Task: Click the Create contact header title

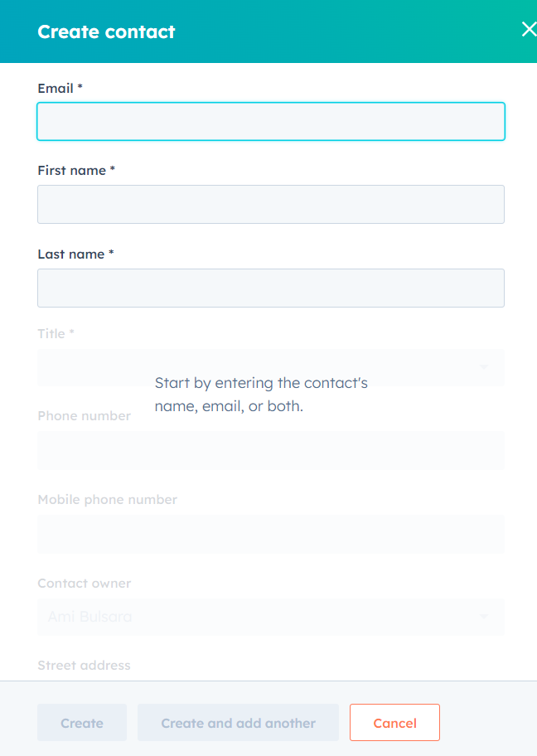Action: click(x=106, y=31)
